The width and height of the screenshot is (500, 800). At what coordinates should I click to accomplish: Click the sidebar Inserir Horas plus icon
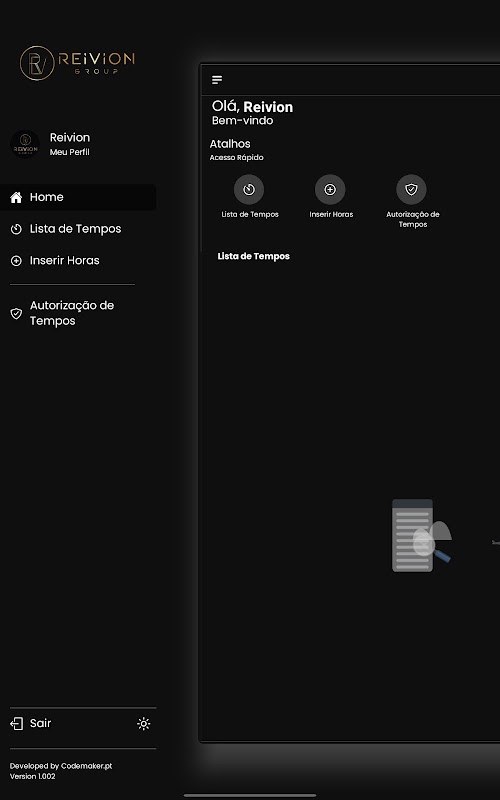pyautogui.click(x=16, y=261)
